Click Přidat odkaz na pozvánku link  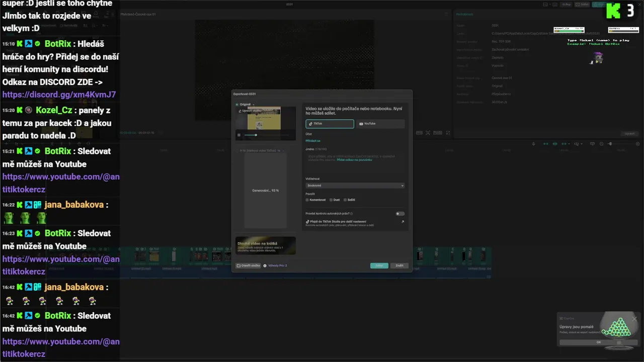pyautogui.click(x=354, y=159)
